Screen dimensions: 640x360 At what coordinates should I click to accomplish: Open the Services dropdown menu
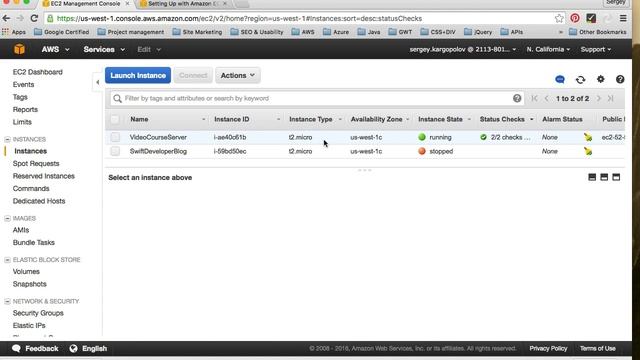coord(104,49)
